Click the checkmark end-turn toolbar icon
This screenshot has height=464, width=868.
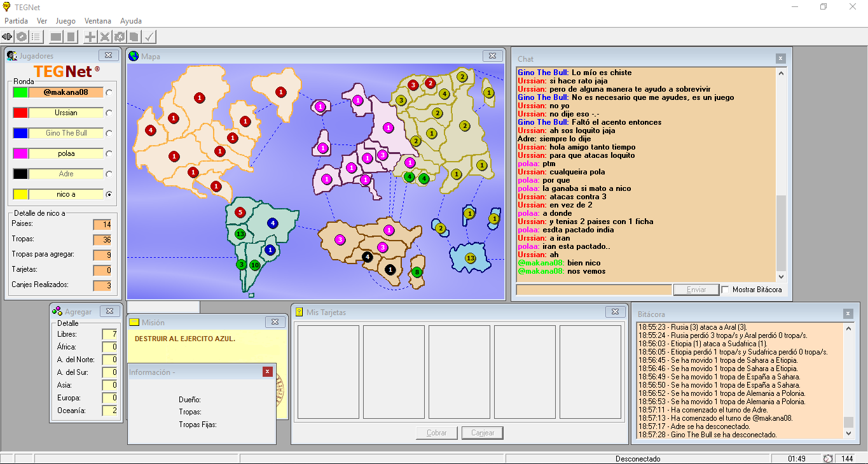[149, 37]
